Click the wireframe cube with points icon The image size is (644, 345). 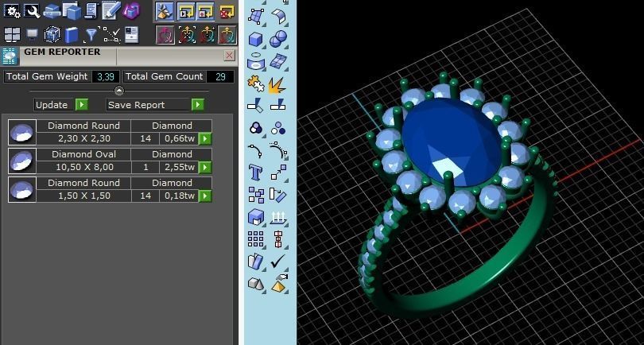point(52,35)
